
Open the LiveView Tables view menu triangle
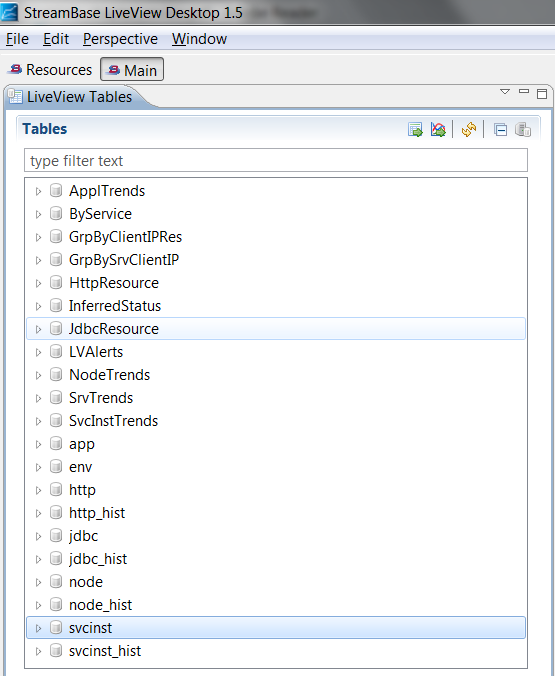505,92
